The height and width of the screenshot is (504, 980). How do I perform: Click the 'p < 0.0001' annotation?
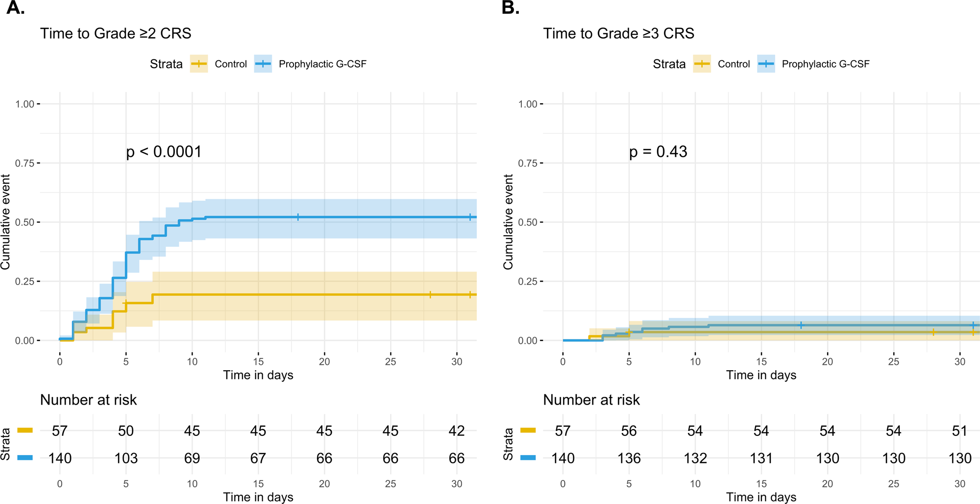pyautogui.click(x=164, y=152)
